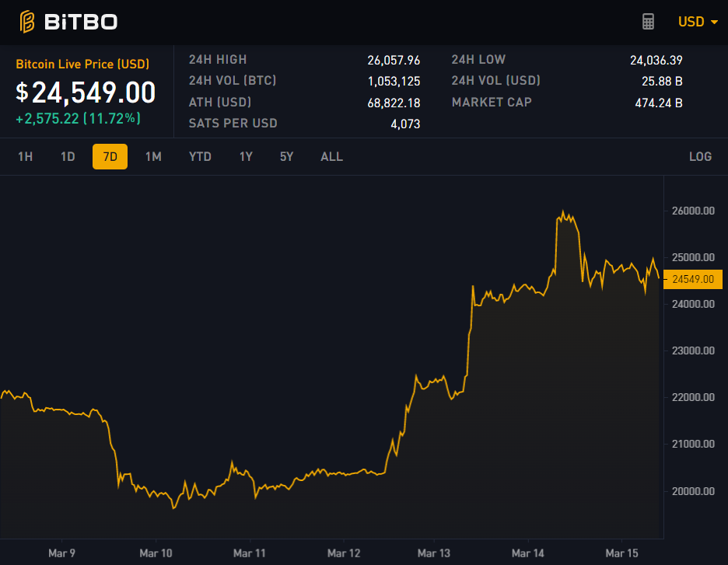The width and height of the screenshot is (728, 565).
Task: Switch chart to 1M range
Action: (x=153, y=157)
